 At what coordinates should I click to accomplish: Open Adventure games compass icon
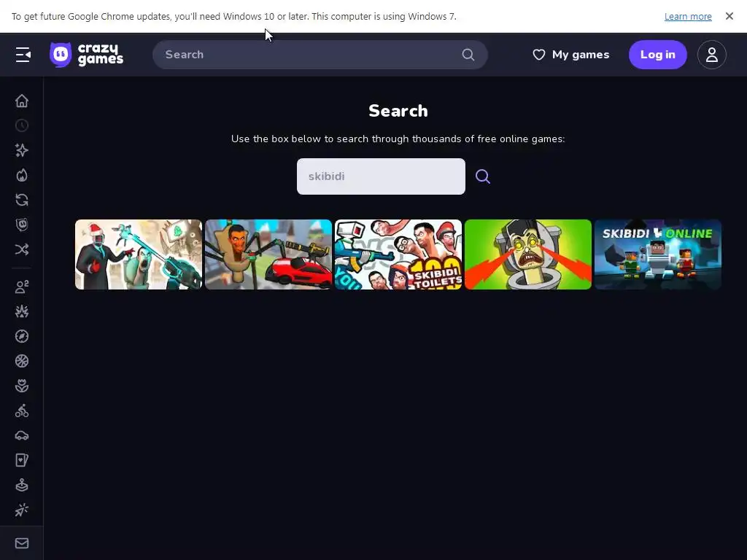point(22,336)
